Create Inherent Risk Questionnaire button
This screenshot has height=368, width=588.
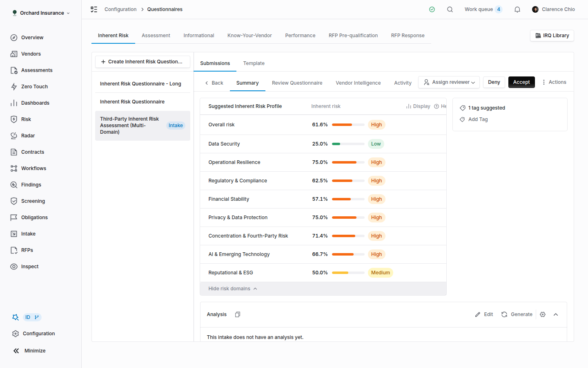point(143,62)
